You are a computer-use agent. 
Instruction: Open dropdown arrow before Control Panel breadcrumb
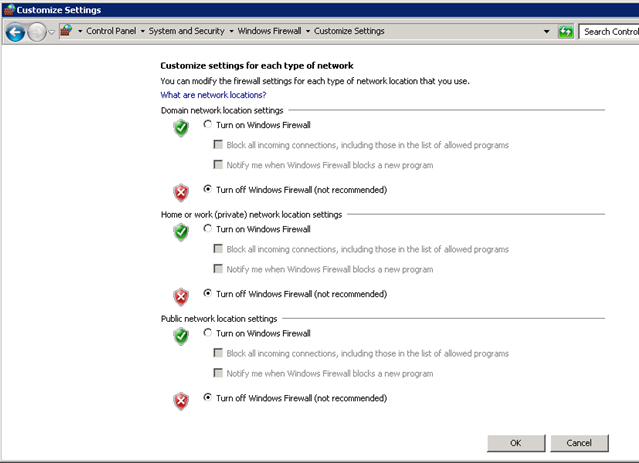pos(80,31)
